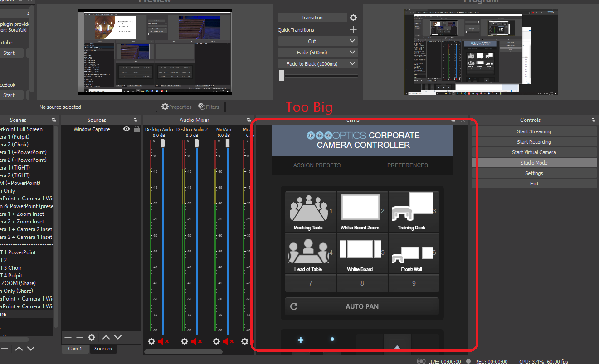Click Start Streaming

pyautogui.click(x=534, y=131)
